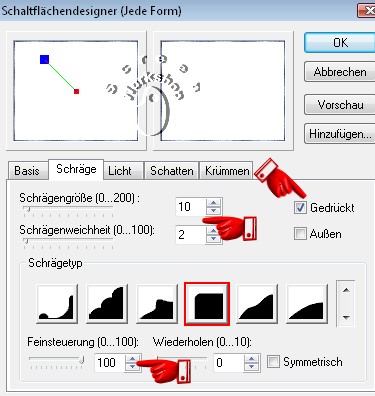Screen dimensions: 375x396
Task: Click the Vorschau button
Action: tap(340, 105)
